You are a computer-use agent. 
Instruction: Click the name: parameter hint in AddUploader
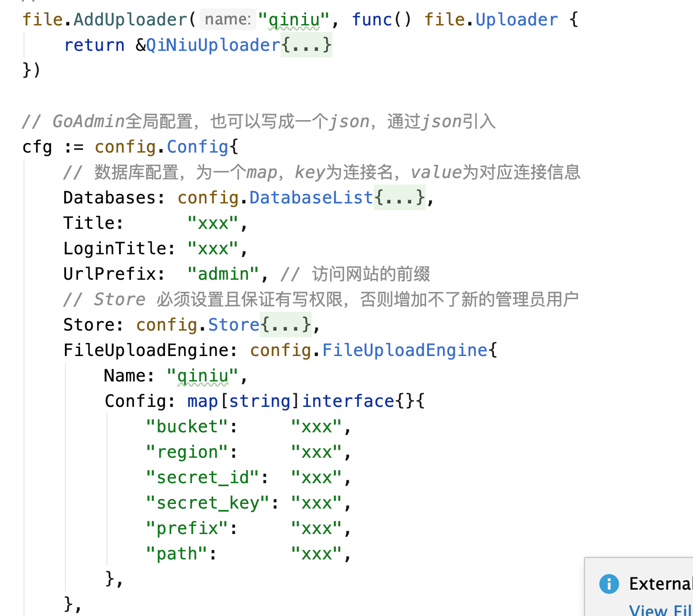coord(228,19)
